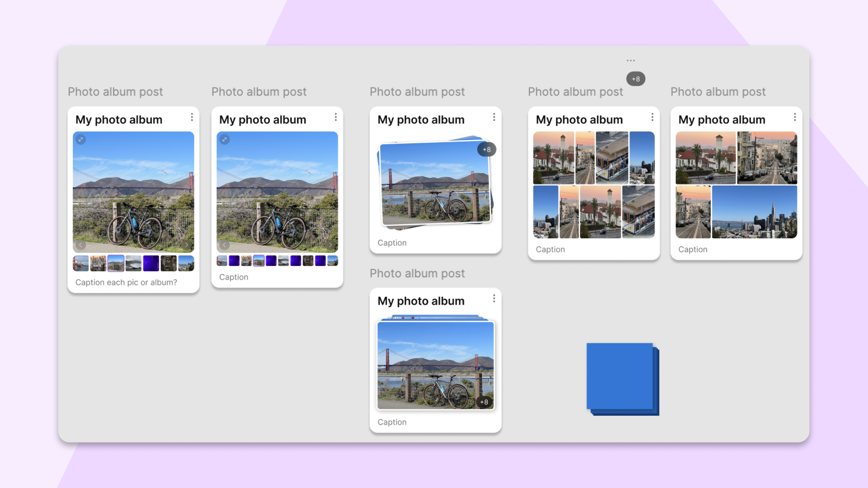Open three-dot menu on eight-photo grid card
The image size is (868, 488).
[652, 118]
